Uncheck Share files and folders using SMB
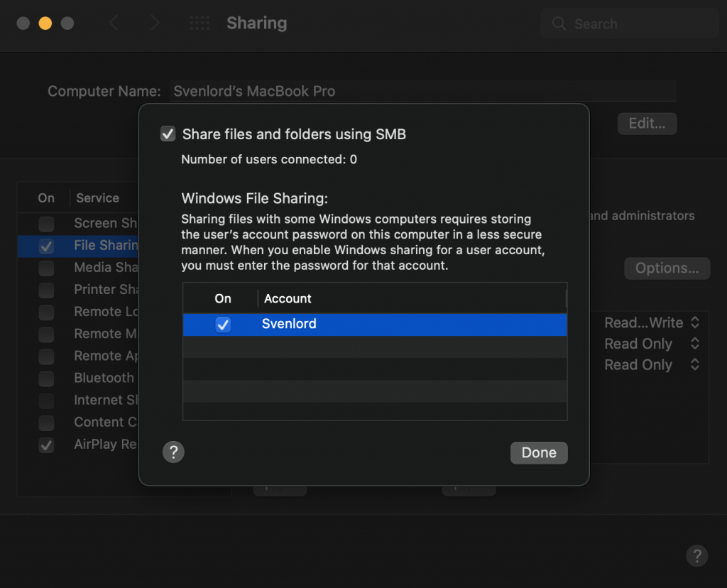The width and height of the screenshot is (727, 588). [168, 134]
